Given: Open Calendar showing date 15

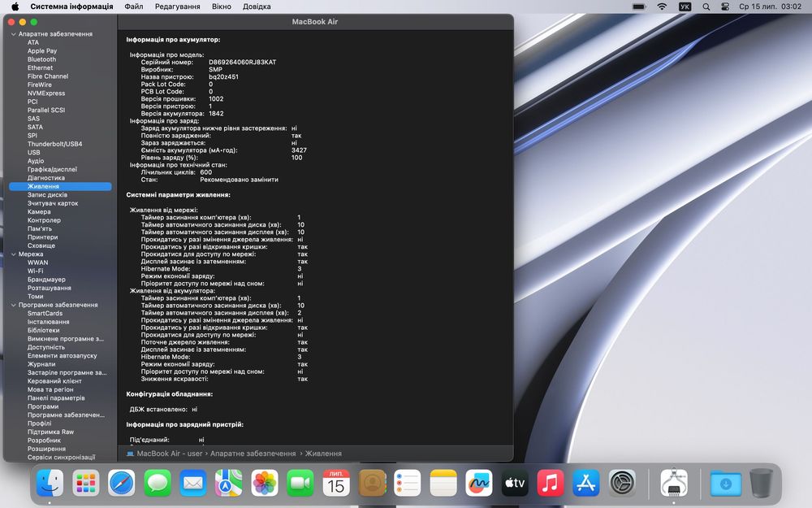Looking at the screenshot, I should (x=336, y=483).
